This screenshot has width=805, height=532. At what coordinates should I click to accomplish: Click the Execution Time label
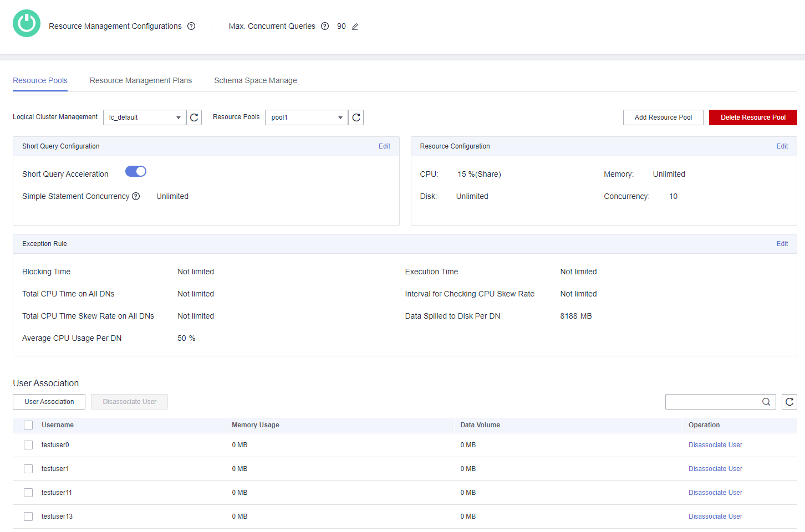point(431,272)
